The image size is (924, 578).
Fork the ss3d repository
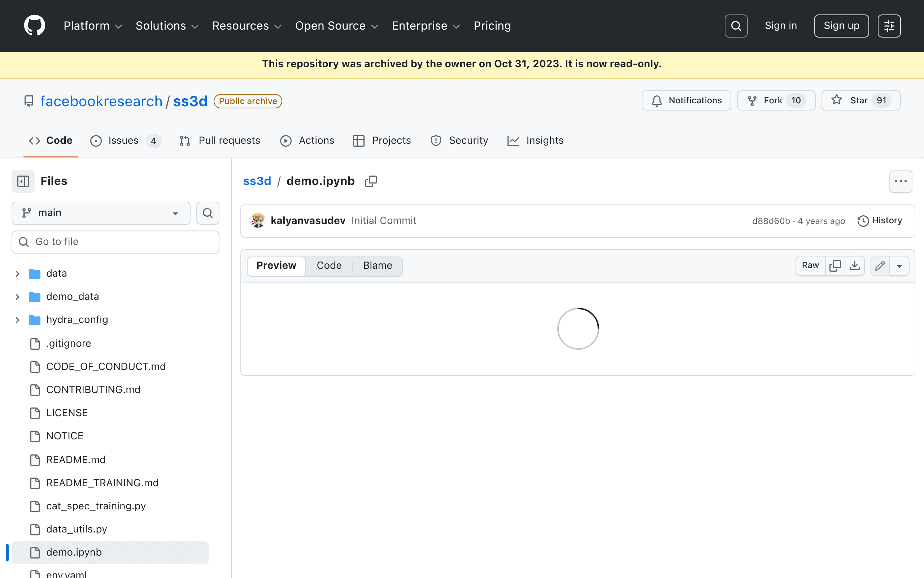776,100
